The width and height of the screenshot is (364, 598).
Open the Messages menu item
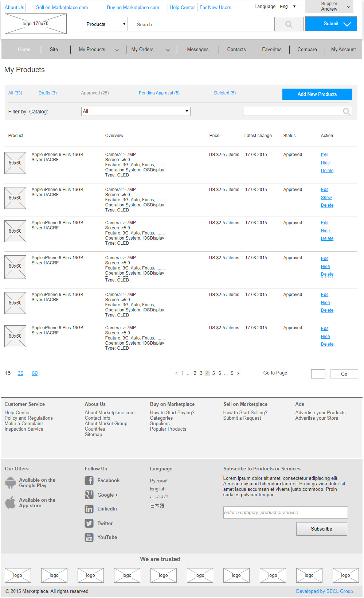(x=198, y=50)
